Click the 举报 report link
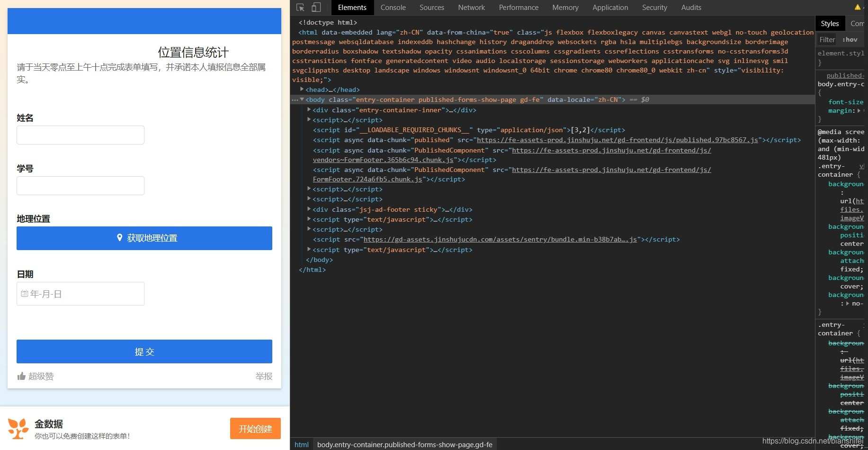This screenshot has height=450, width=868. pos(264,376)
